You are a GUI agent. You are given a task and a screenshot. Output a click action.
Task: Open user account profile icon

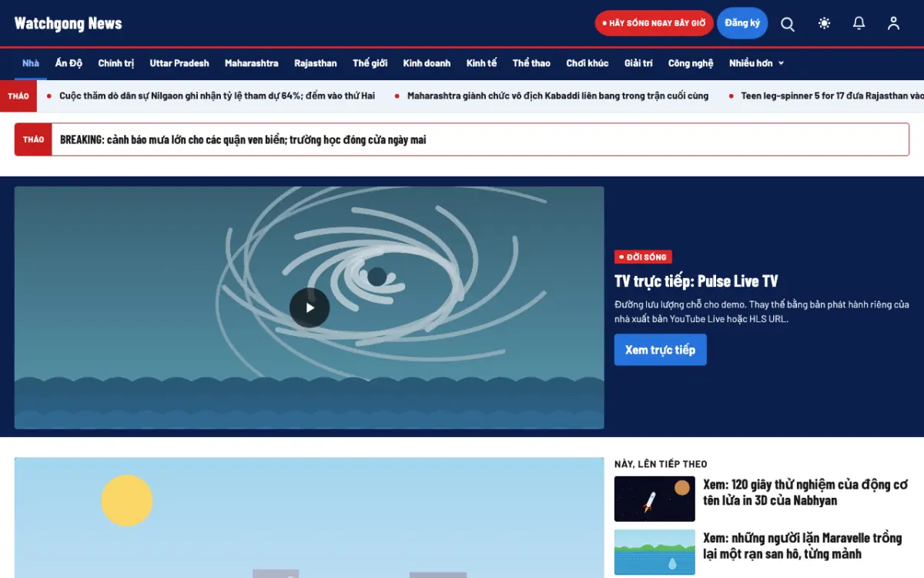click(x=893, y=23)
